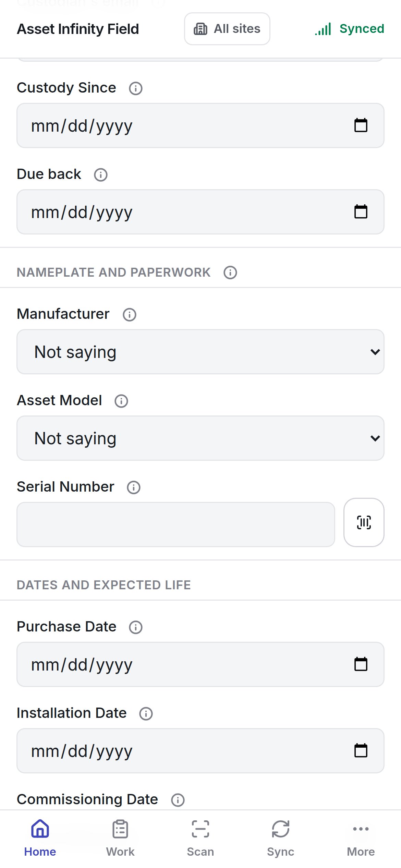Image resolution: width=401 pixels, height=868 pixels.
Task: Open the More menu tab
Action: (x=361, y=838)
